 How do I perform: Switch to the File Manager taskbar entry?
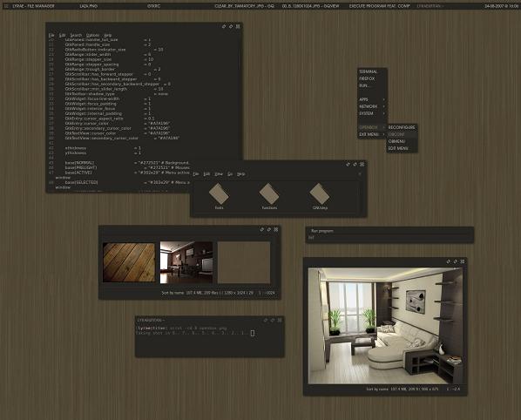pos(33,6)
